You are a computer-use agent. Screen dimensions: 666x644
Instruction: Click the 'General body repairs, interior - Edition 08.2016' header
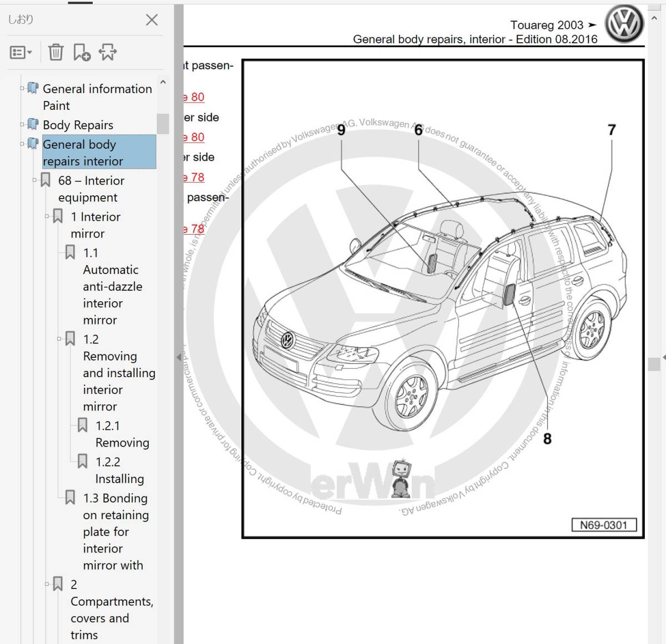click(x=475, y=39)
